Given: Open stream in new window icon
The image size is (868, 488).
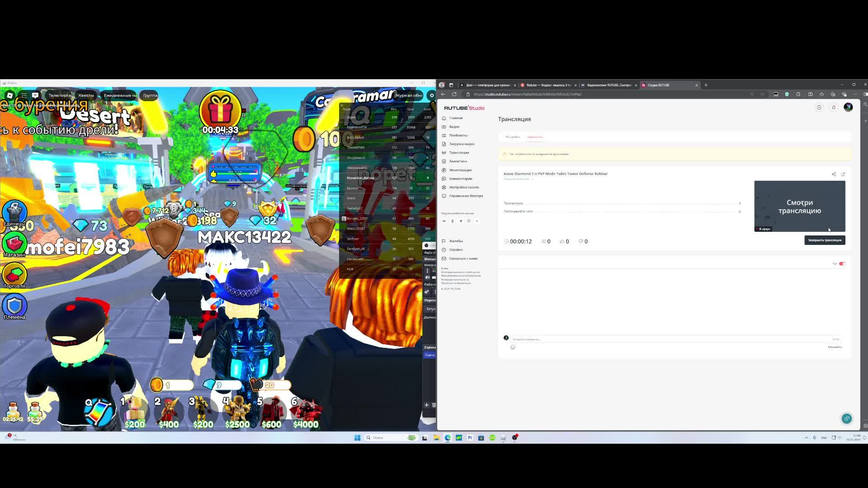Looking at the screenshot, I should click(843, 174).
